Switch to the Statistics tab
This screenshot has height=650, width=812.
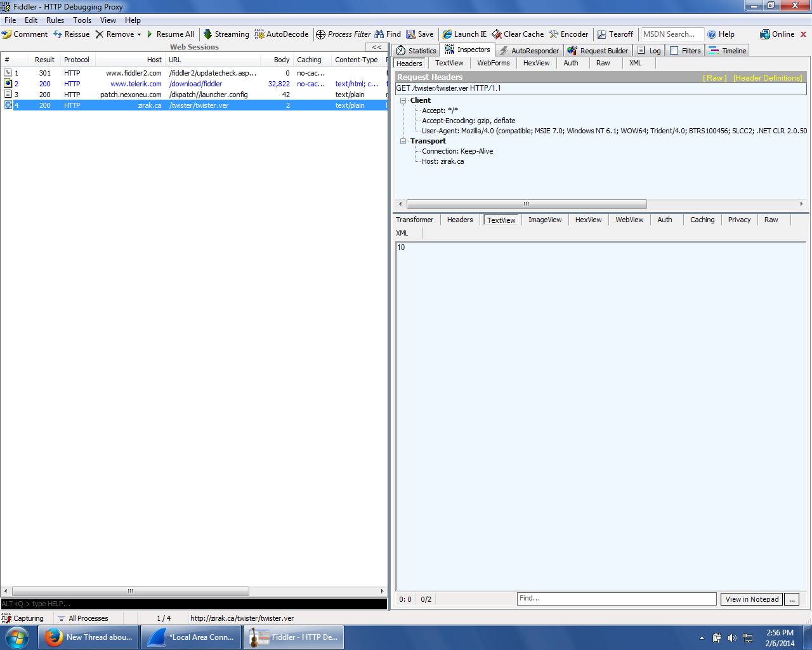click(416, 51)
